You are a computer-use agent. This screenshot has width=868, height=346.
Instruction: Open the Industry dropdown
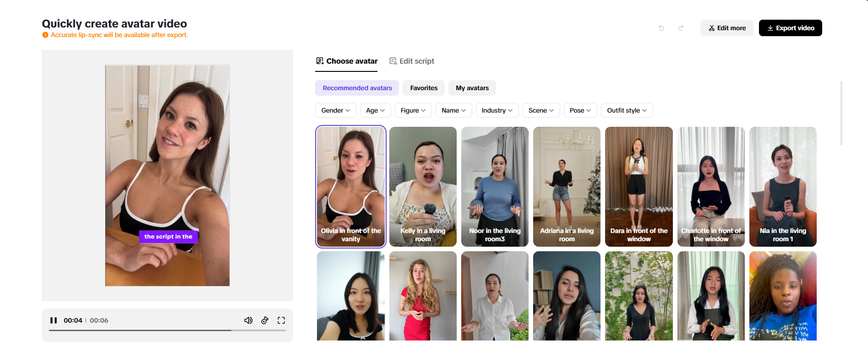(497, 110)
